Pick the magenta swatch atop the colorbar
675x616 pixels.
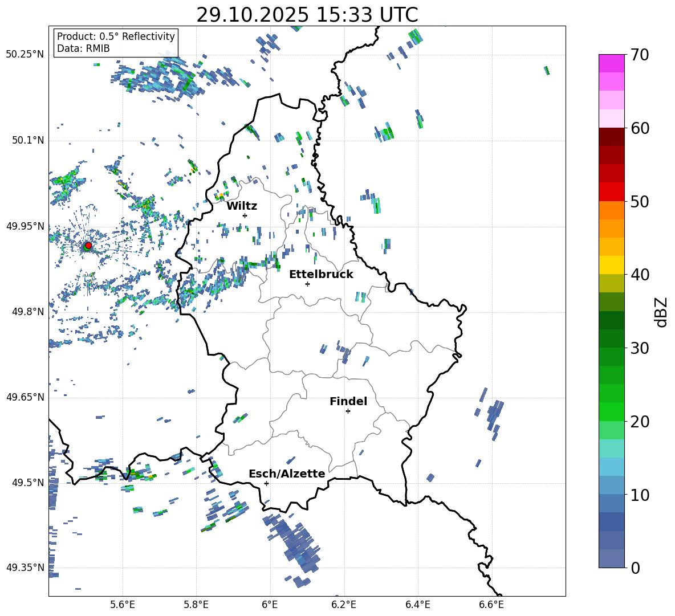(x=611, y=63)
